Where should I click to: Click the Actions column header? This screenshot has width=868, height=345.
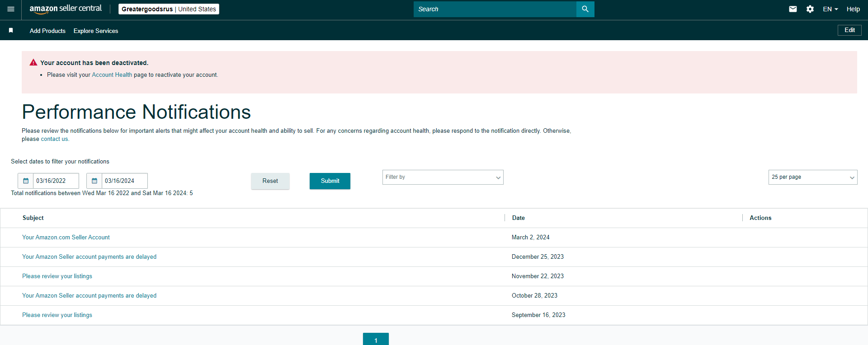pyautogui.click(x=760, y=218)
